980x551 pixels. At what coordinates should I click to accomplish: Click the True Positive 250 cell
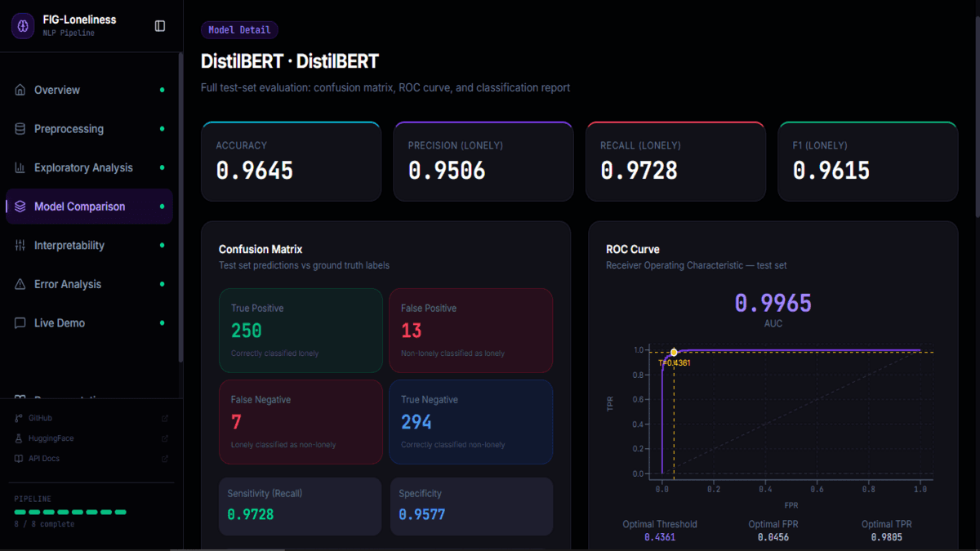click(x=301, y=331)
